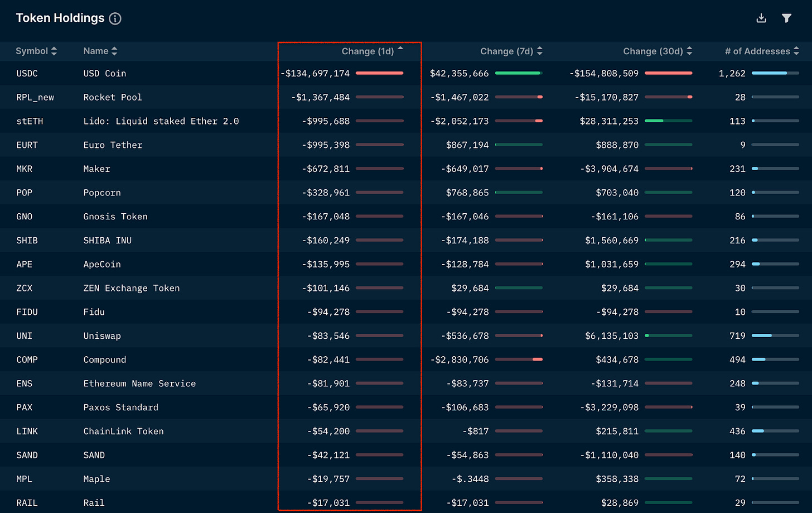
Task: Click the Change (7d) header label
Action: tap(507, 51)
